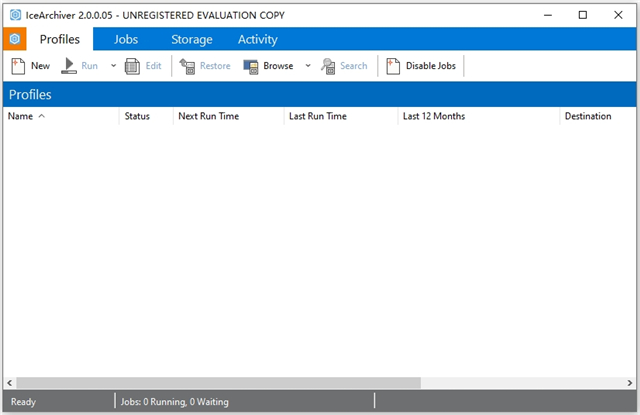The height and width of the screenshot is (415, 640).
Task: Expand the Run dropdown arrow
Action: tap(113, 66)
